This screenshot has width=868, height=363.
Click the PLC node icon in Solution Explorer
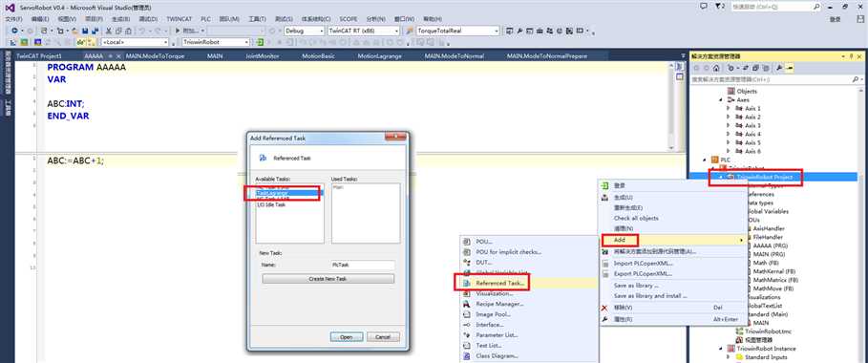pos(714,160)
